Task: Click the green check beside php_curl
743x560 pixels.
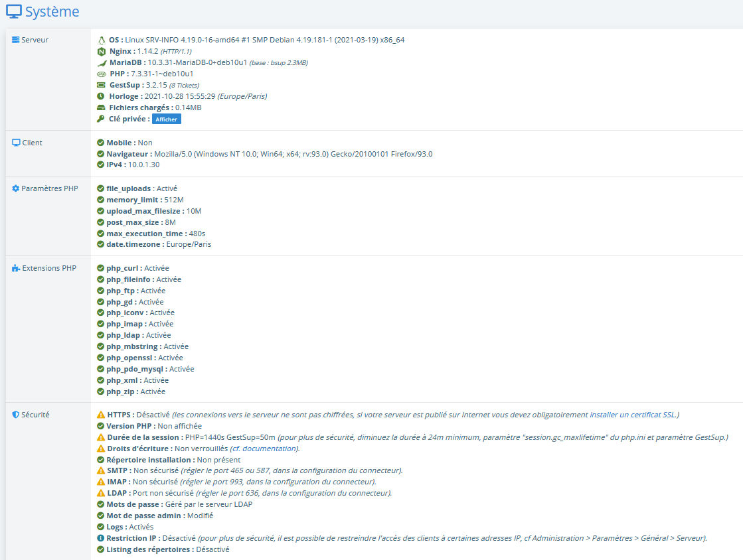Action: click(x=100, y=268)
